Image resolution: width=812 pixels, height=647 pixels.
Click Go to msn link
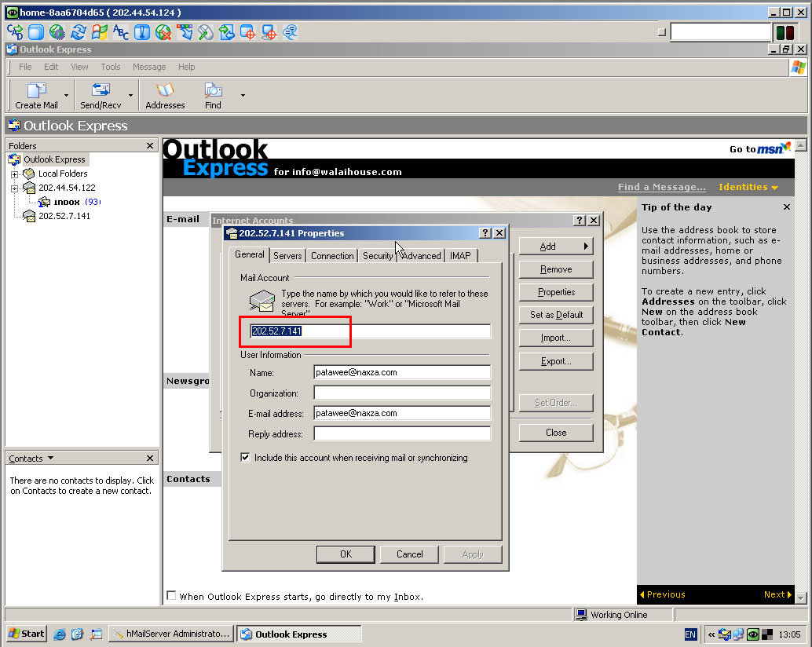759,148
